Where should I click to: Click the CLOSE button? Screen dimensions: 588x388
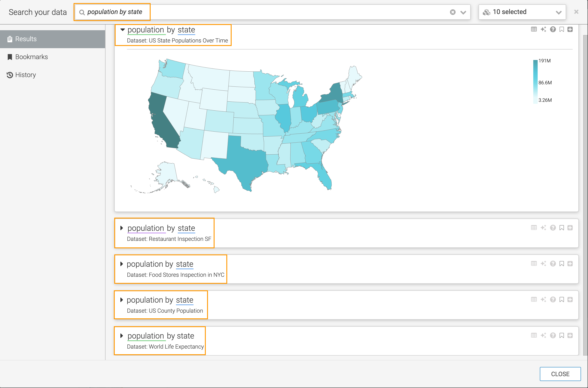[560, 374]
